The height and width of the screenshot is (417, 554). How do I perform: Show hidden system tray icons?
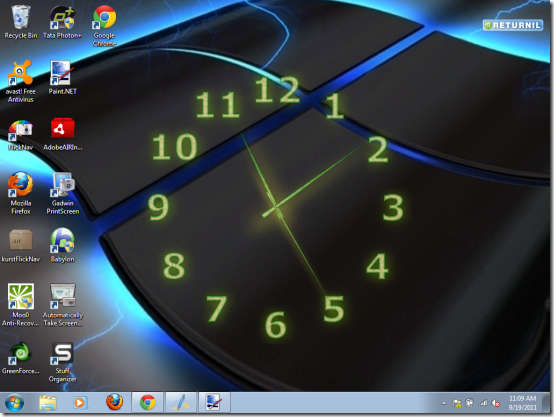(444, 403)
